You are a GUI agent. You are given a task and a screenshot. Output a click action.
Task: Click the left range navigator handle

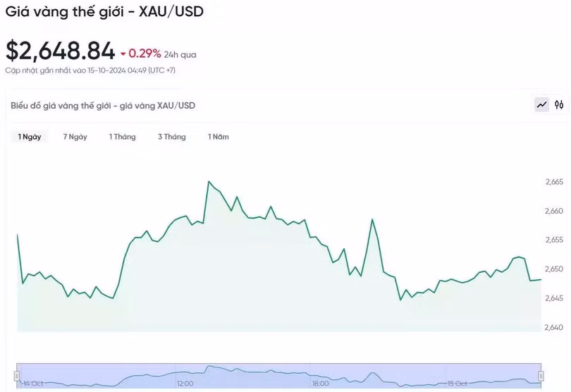pos(17,376)
